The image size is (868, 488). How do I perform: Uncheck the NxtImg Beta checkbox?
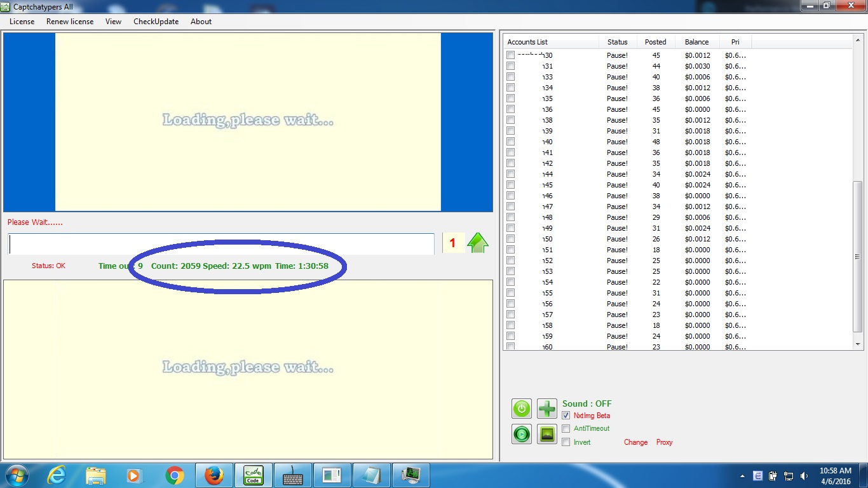click(x=566, y=416)
